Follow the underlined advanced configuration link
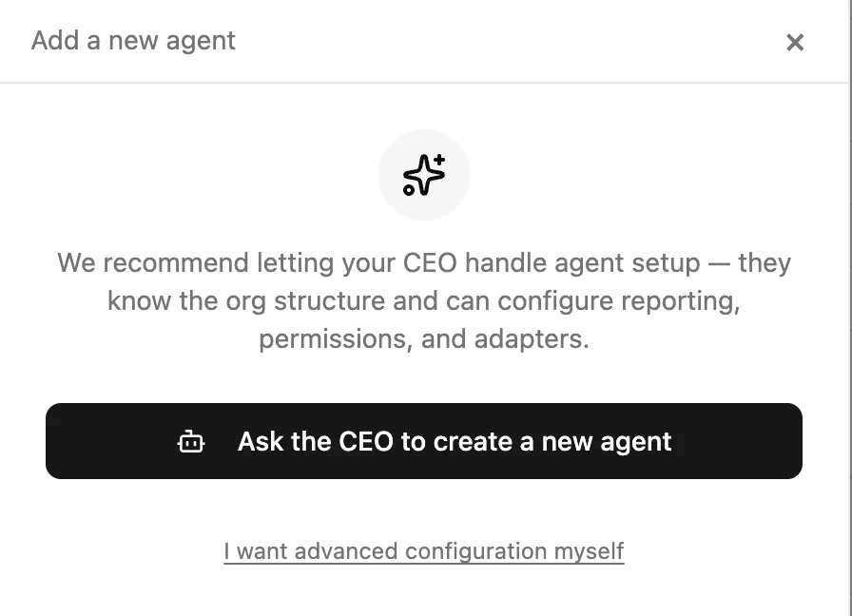 [x=424, y=551]
